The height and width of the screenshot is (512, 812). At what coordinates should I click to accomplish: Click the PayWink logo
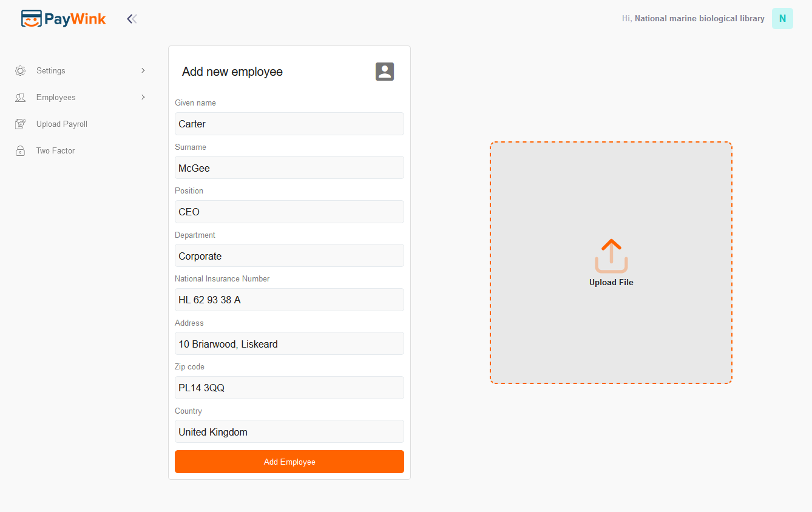(63, 19)
